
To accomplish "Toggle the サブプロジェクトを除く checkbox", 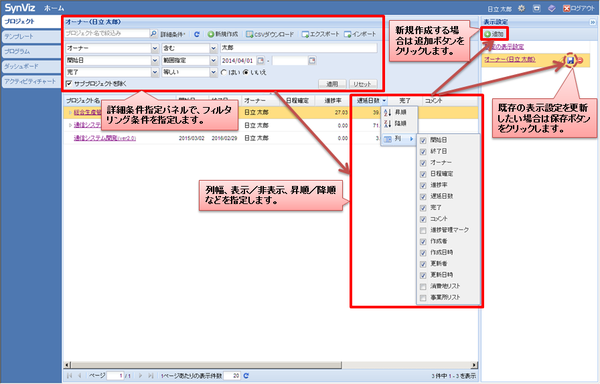I will click(x=69, y=83).
